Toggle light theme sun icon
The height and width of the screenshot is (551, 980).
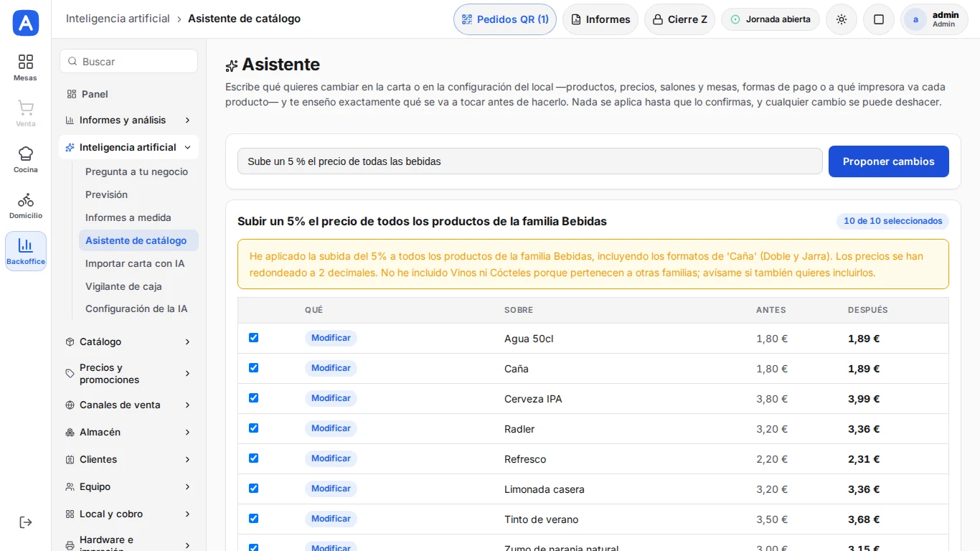tap(842, 19)
